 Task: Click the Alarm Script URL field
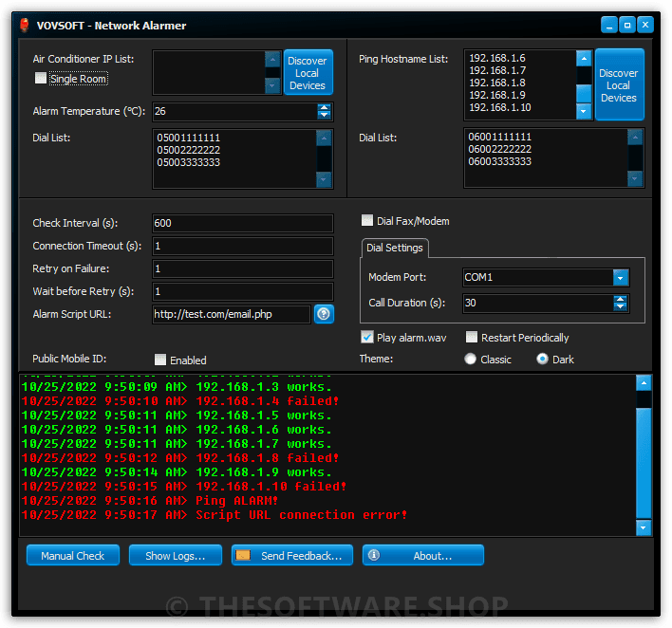point(232,314)
